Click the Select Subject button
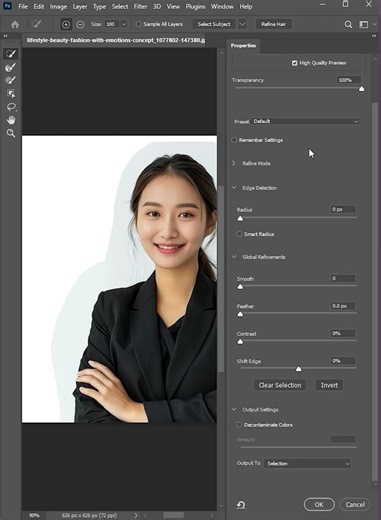Image resolution: width=381 pixels, height=520 pixels. (214, 24)
